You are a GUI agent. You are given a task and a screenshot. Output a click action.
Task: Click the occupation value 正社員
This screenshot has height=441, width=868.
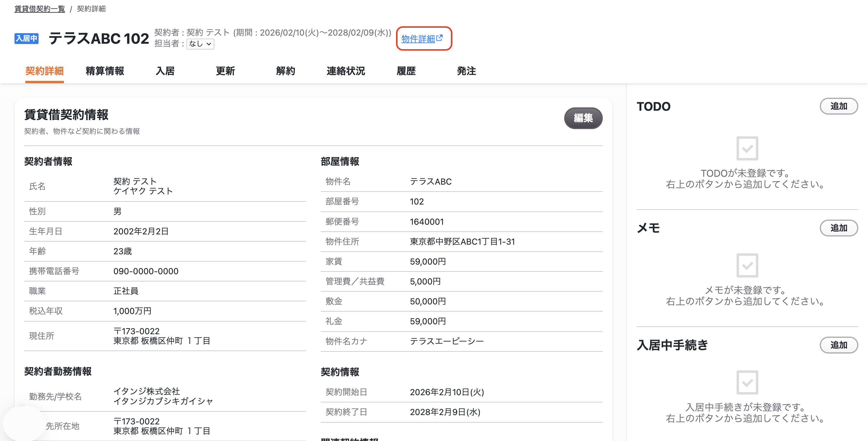point(126,291)
